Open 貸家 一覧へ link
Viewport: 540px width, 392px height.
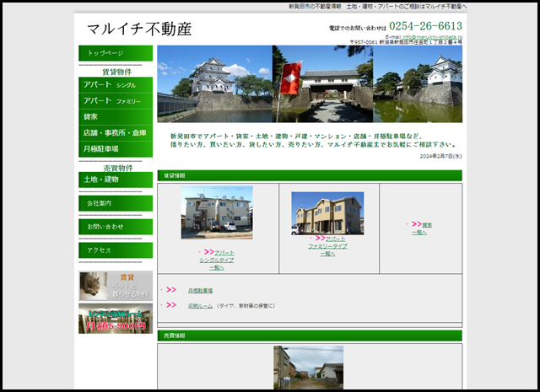click(422, 228)
